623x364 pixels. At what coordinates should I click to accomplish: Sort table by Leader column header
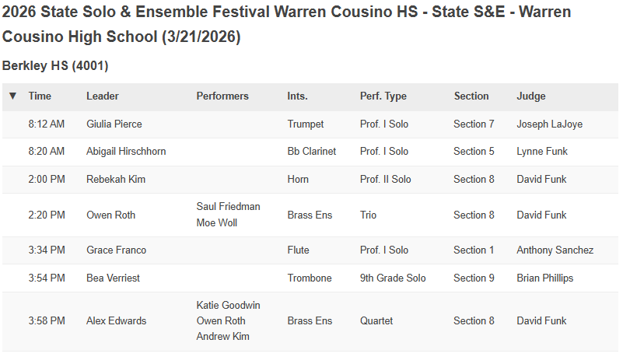click(x=103, y=96)
